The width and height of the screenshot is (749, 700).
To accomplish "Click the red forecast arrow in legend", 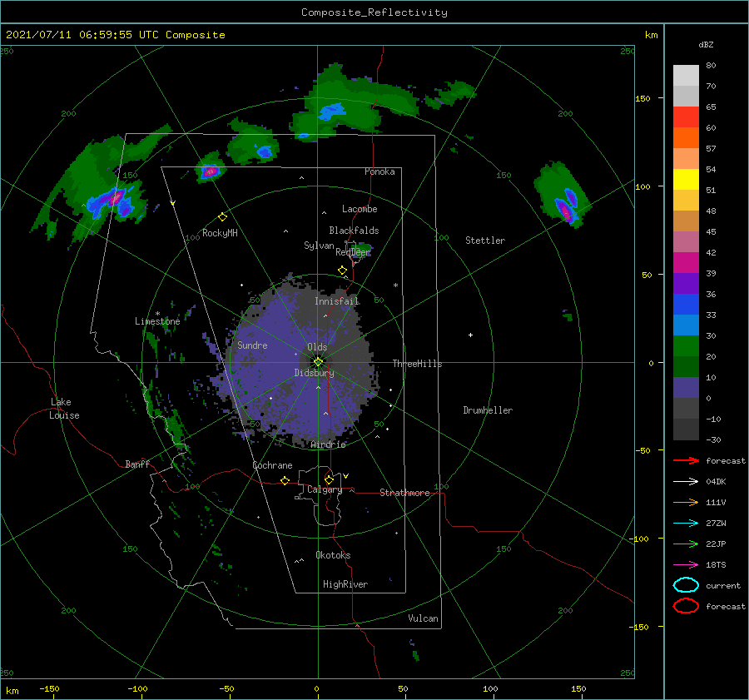I will coord(686,460).
